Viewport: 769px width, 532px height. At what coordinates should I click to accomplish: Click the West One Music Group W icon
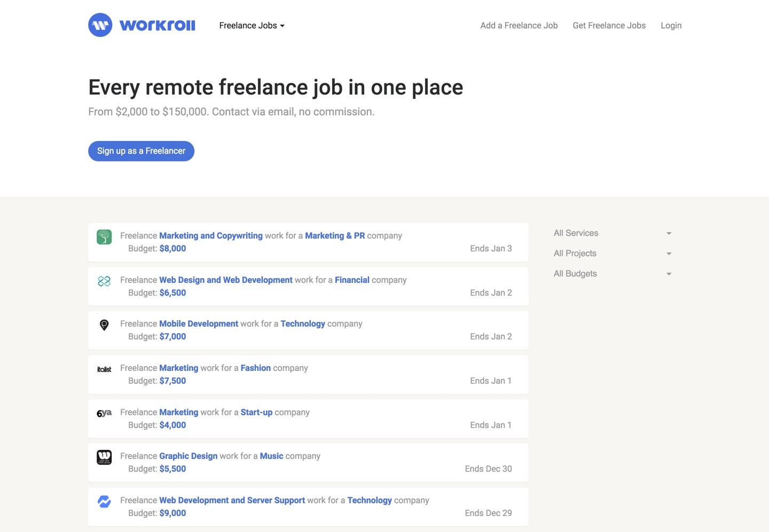tap(104, 457)
